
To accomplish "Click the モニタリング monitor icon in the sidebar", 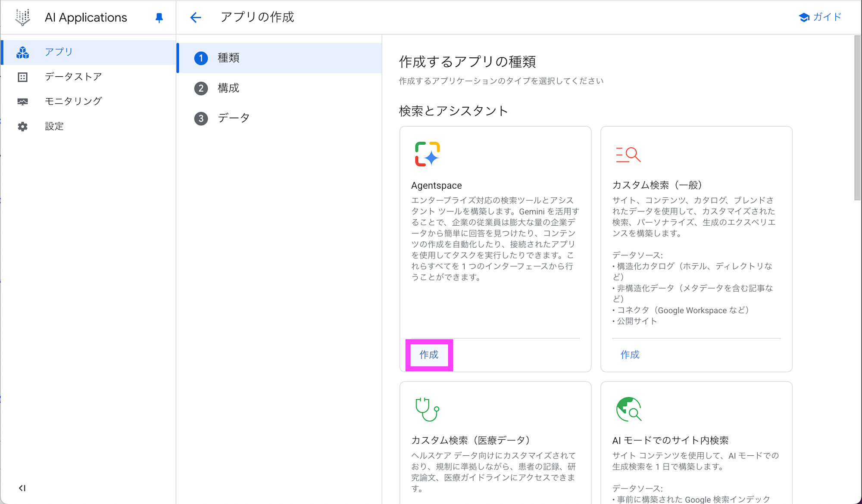I will pyautogui.click(x=22, y=102).
